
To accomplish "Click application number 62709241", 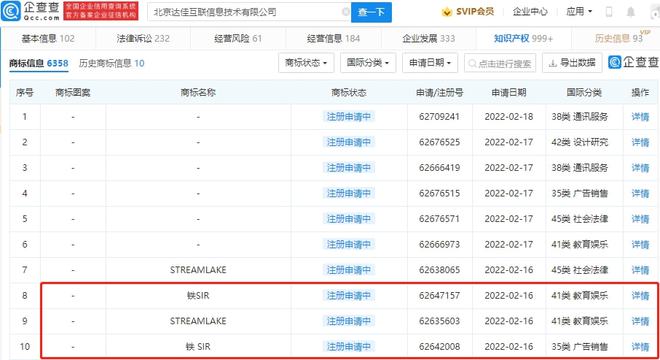I will pos(439,117).
